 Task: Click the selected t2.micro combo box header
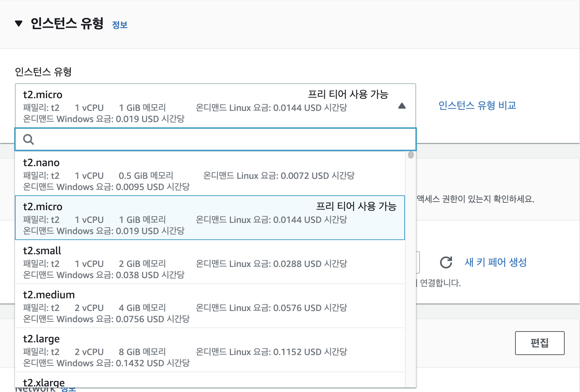tap(215, 106)
